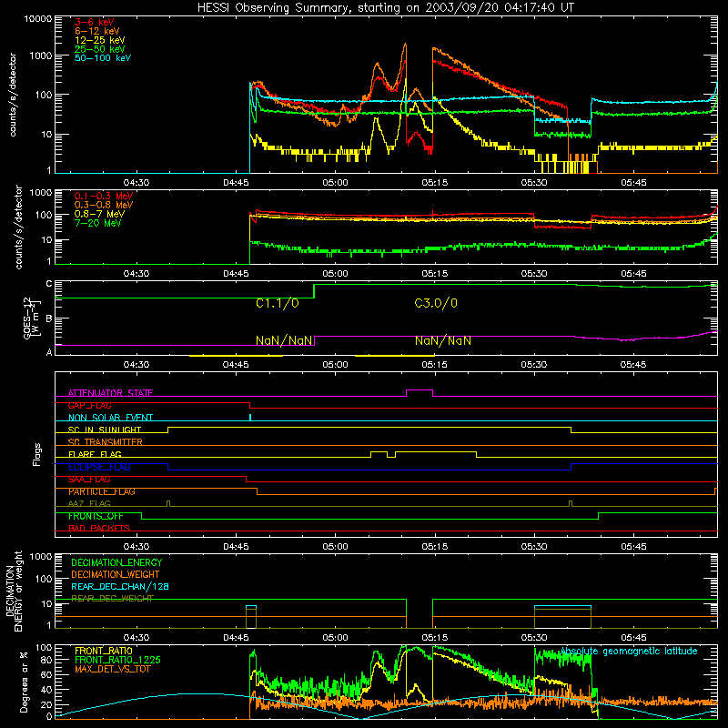Click the NaN/NaN label under C1.1/0

coord(284,340)
